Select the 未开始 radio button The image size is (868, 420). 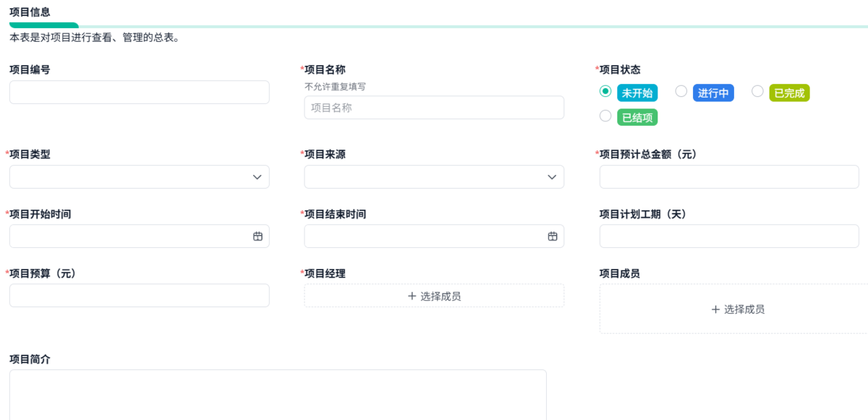pyautogui.click(x=605, y=91)
